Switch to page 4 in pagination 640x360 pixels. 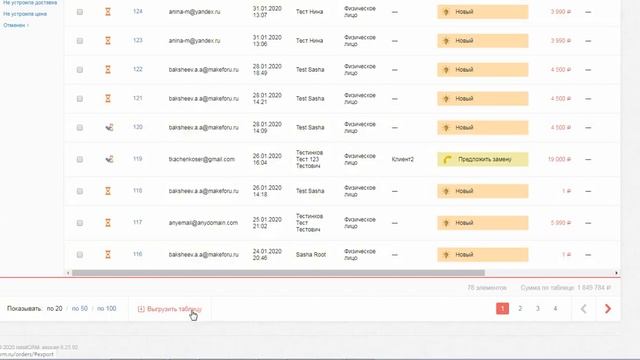pyautogui.click(x=555, y=309)
